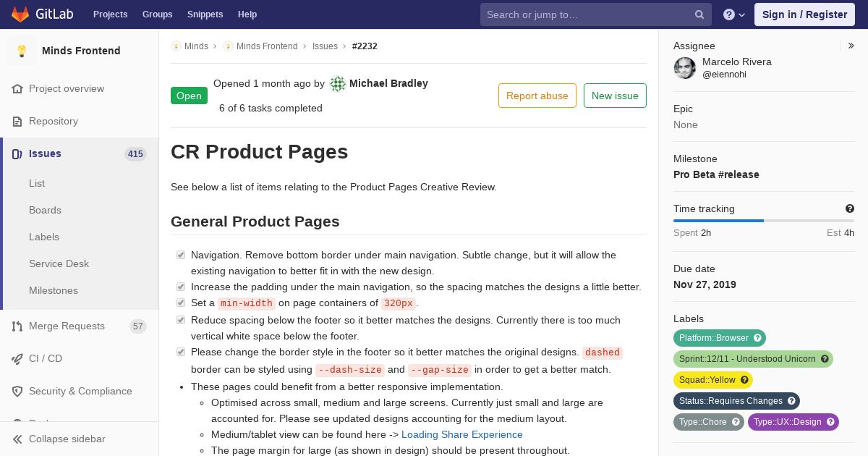Click the Issues sidebar icon
Screen dimensions: 868x456
point(17,153)
